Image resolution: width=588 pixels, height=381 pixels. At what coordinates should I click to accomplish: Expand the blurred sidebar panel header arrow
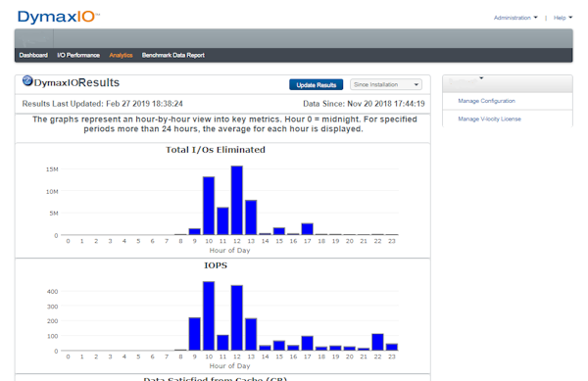(481, 78)
